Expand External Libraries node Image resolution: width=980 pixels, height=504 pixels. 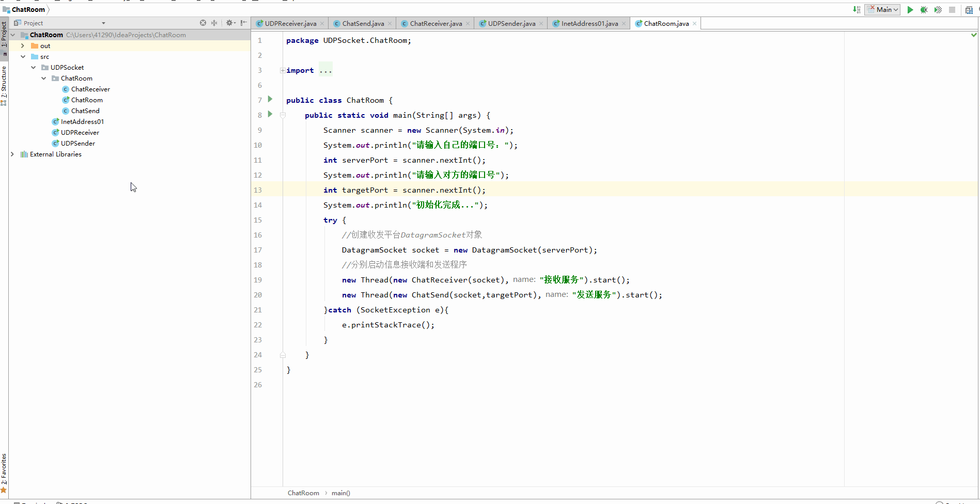click(x=12, y=154)
